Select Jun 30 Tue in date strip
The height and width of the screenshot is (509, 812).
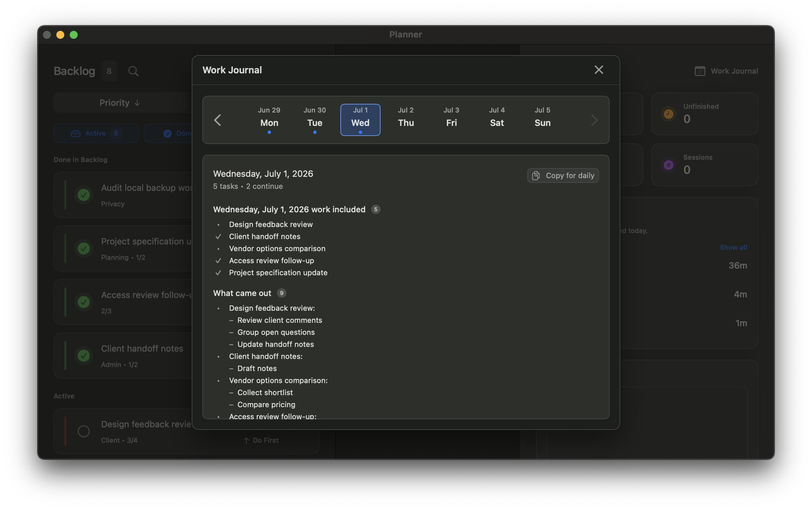tap(315, 120)
